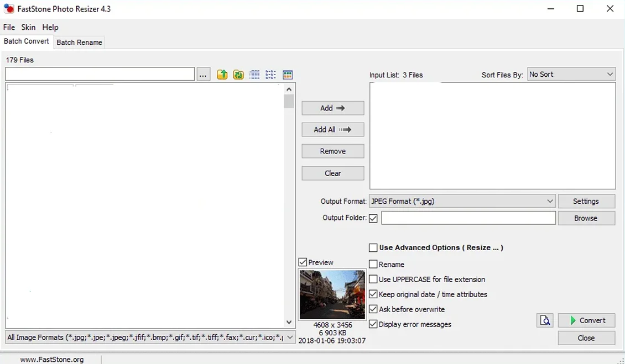The image size is (625, 364).
Task: Click the output folder path field
Action: pyautogui.click(x=468, y=218)
